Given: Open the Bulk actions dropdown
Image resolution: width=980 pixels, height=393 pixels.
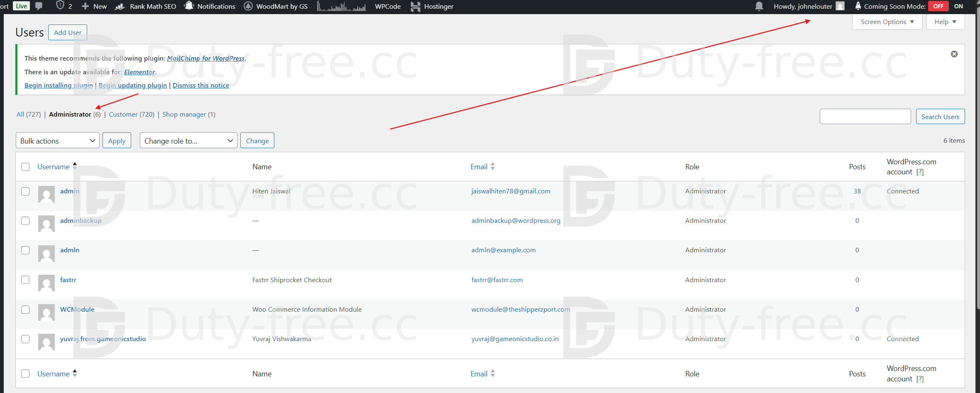Looking at the screenshot, I should pos(57,141).
